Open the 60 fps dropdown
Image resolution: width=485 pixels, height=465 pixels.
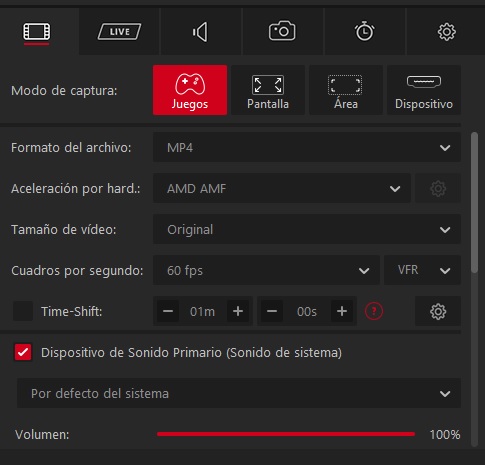[x=266, y=270]
